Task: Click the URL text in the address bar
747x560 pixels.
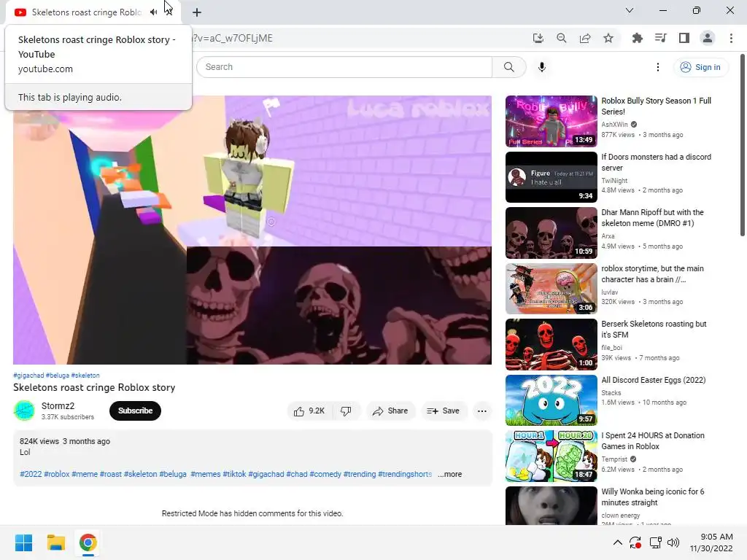Action: (x=233, y=38)
